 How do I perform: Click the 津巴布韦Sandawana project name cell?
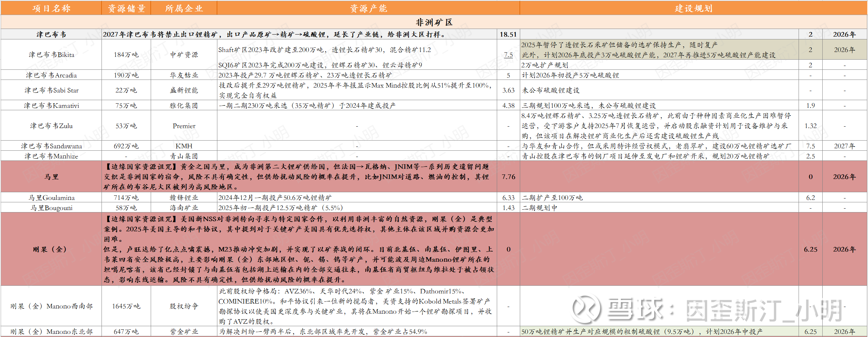pos(51,146)
